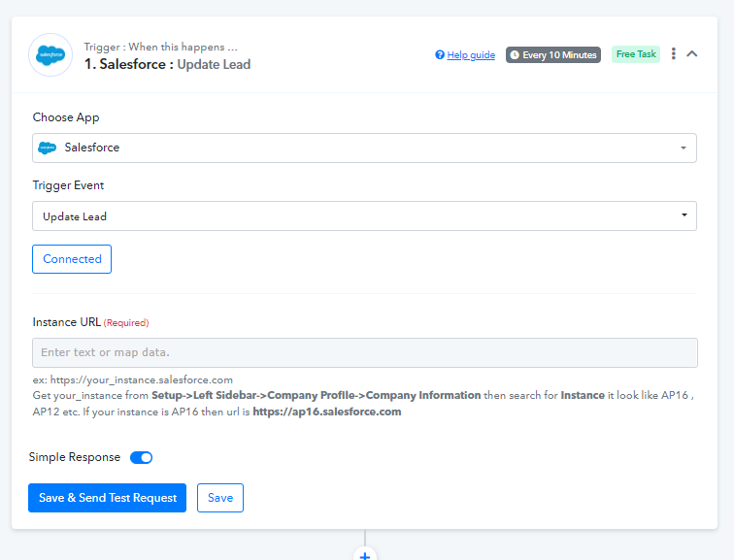The width and height of the screenshot is (734, 560).
Task: Click the question mark help icon
Action: pos(440,54)
